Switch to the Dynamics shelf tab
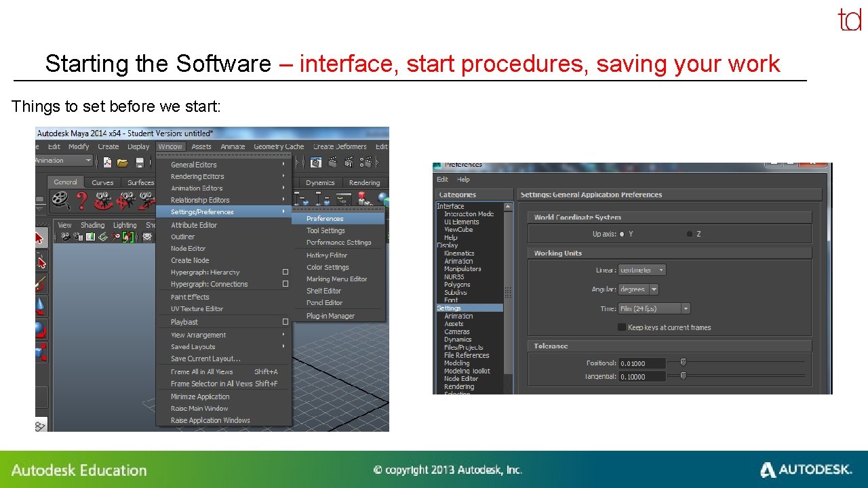The width and height of the screenshot is (868, 488). click(x=320, y=182)
